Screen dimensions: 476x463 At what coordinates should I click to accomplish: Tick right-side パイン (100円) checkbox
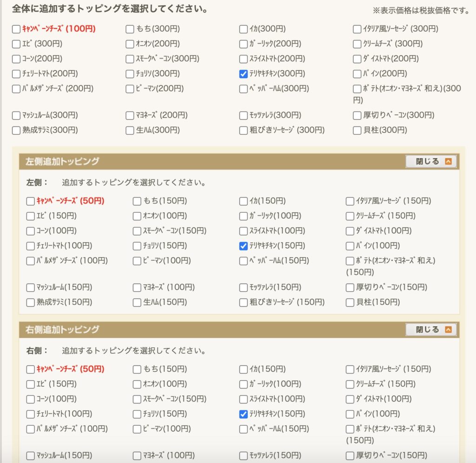pyautogui.click(x=350, y=414)
